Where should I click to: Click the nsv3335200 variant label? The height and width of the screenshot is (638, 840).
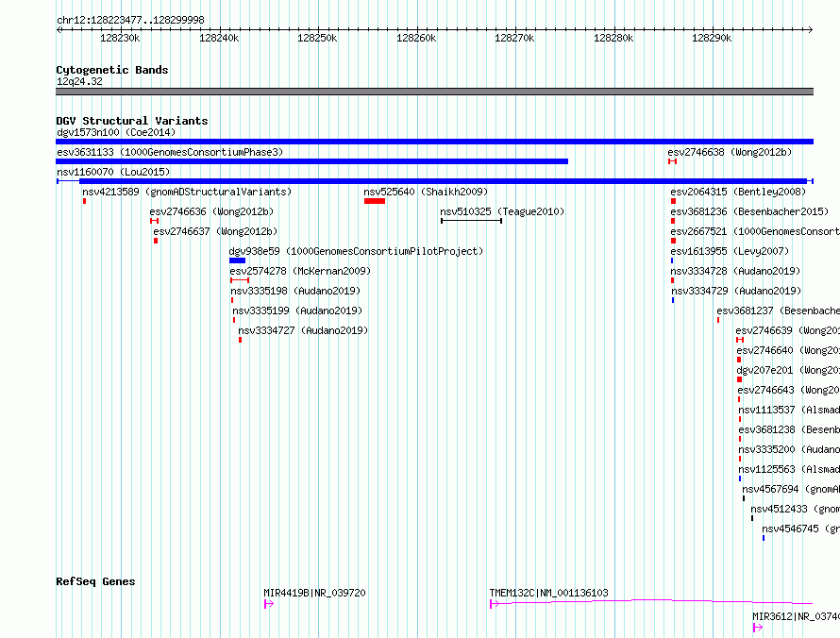click(789, 449)
